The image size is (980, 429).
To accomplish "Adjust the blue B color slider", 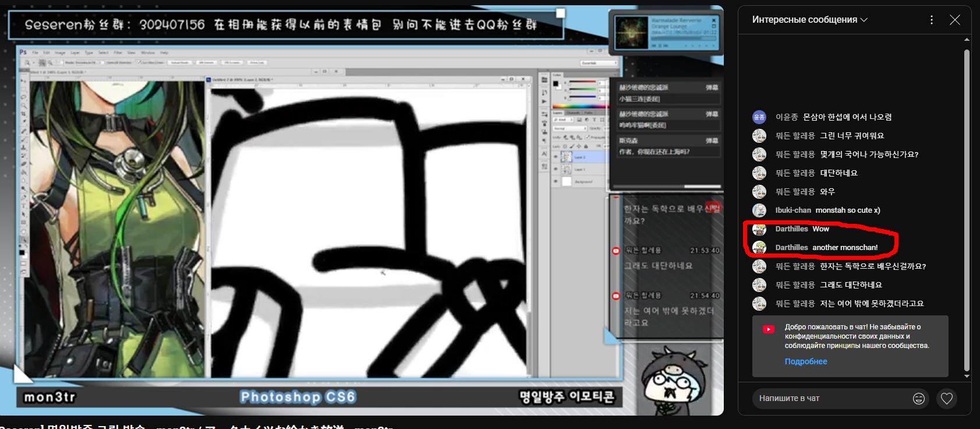I will [582, 97].
